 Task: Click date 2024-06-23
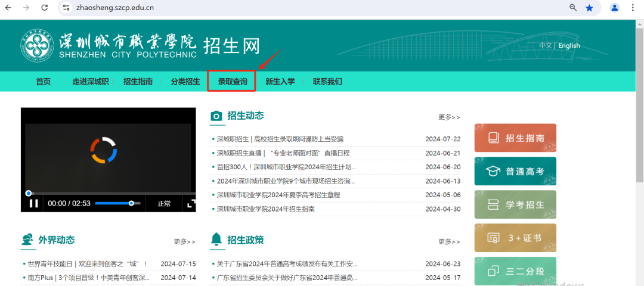coord(442,263)
